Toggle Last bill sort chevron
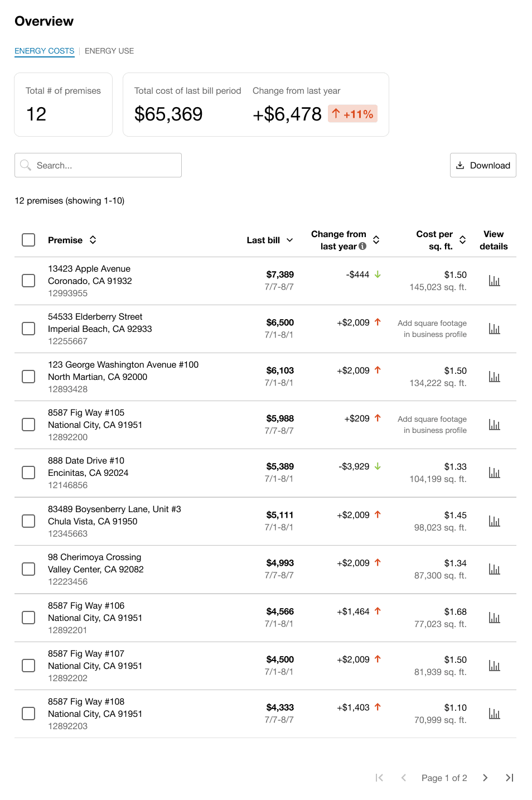532x800 pixels. 290,240
